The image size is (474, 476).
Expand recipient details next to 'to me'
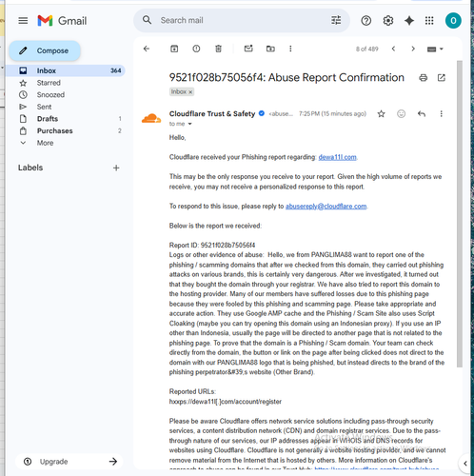pos(189,124)
